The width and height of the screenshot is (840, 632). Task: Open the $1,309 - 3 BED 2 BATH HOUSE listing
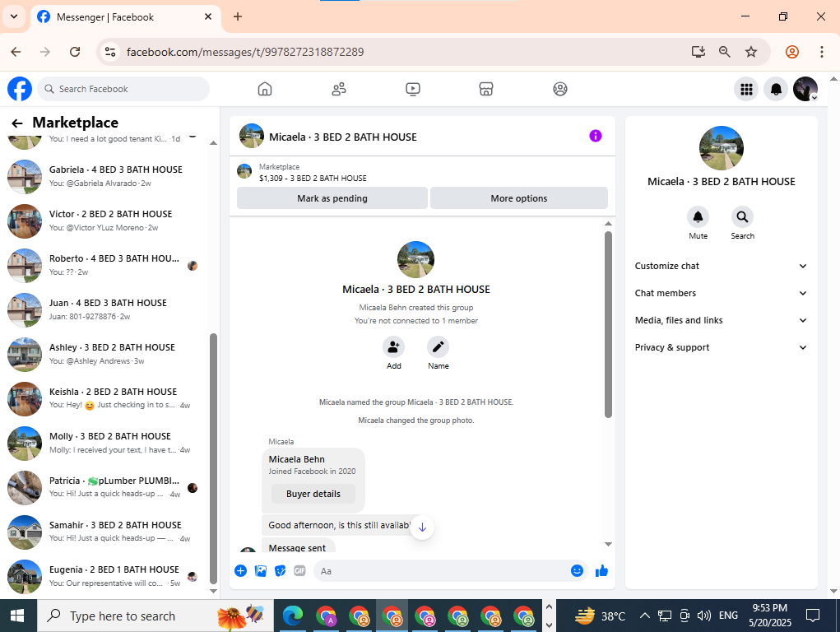[313, 179]
